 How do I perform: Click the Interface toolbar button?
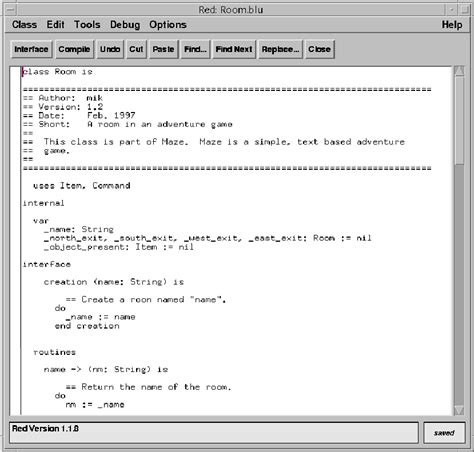[x=31, y=49]
